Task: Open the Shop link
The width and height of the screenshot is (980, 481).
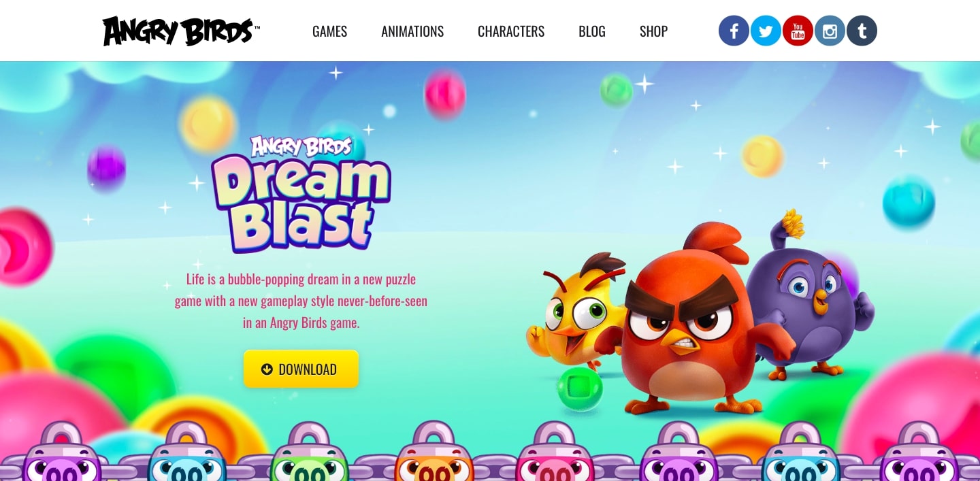Action: pos(653,31)
